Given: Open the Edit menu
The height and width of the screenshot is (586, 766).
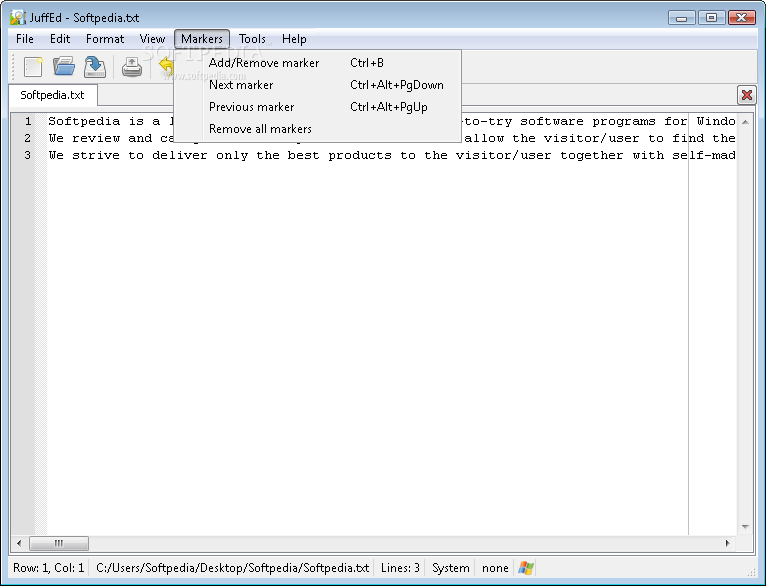Looking at the screenshot, I should click(60, 39).
